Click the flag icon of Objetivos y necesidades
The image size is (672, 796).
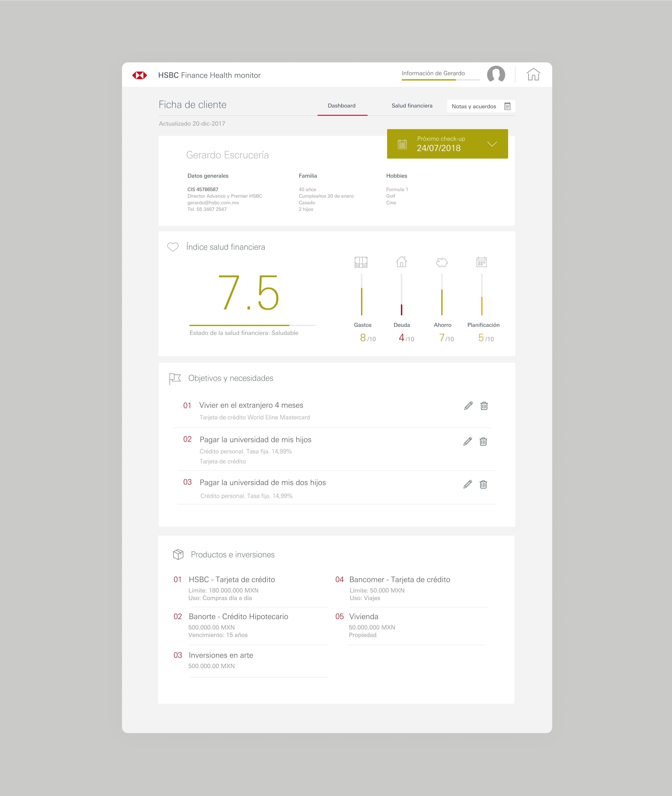[174, 378]
